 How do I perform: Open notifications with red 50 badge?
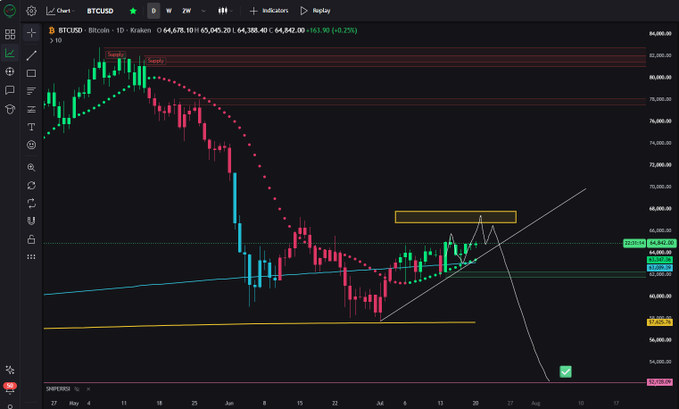click(x=10, y=387)
